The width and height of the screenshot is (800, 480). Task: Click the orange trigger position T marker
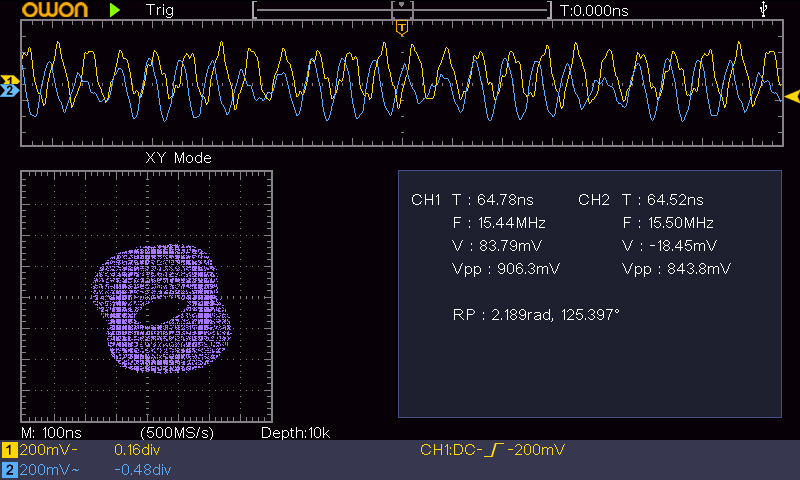tap(402, 28)
